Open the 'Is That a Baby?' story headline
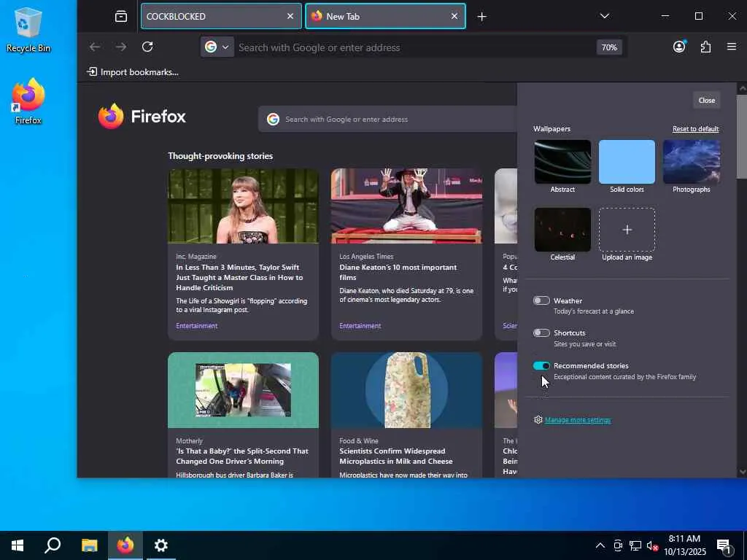This screenshot has width=747, height=560. click(242, 456)
